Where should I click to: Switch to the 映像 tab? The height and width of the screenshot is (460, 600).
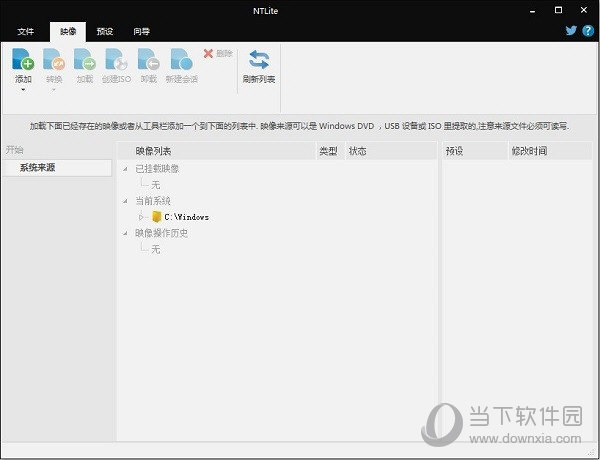(68, 31)
